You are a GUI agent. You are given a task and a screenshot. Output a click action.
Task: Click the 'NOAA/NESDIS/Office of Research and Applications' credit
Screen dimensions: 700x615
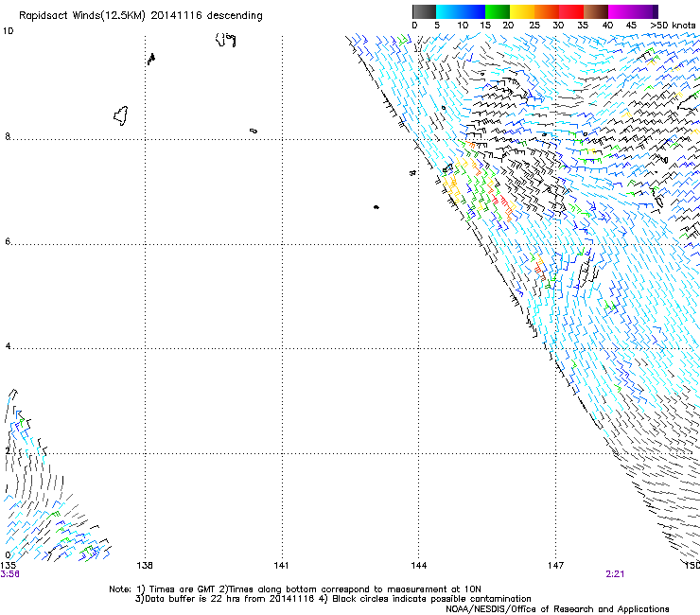[x=557, y=609]
